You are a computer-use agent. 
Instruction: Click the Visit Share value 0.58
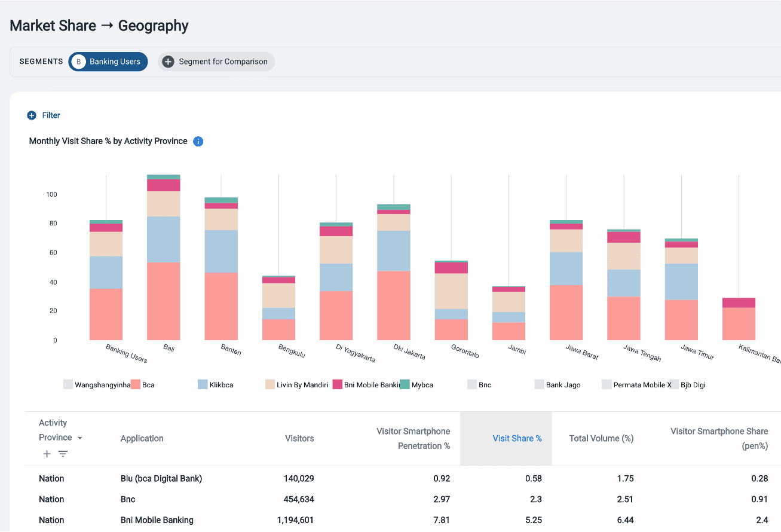(x=534, y=479)
